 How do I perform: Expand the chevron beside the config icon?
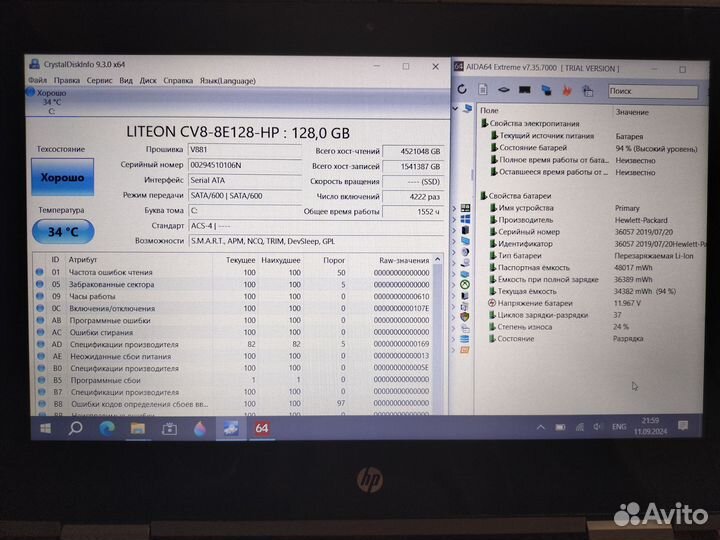click(x=454, y=329)
